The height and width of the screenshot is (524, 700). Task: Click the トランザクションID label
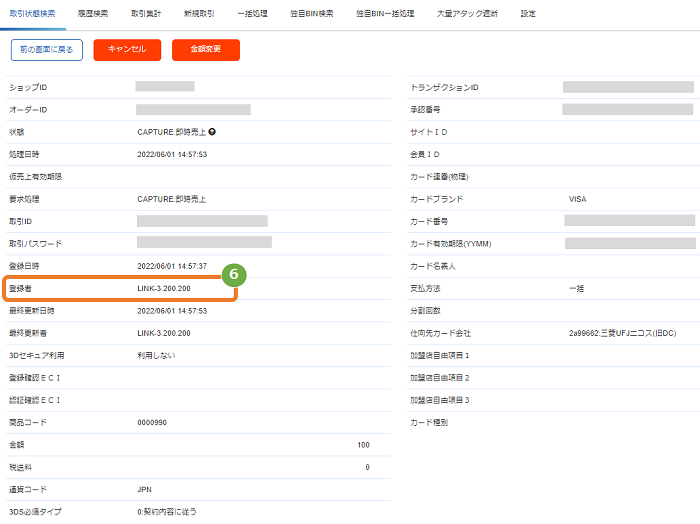[444, 87]
